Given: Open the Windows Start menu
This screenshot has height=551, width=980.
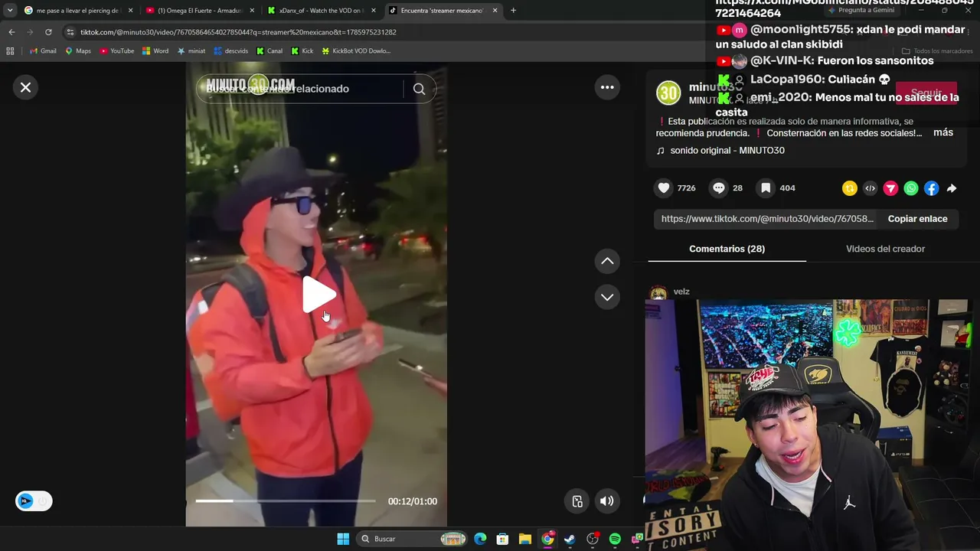Looking at the screenshot, I should point(343,539).
